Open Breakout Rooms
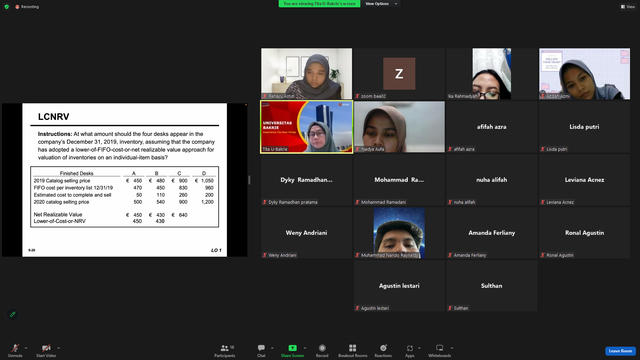 353,350
